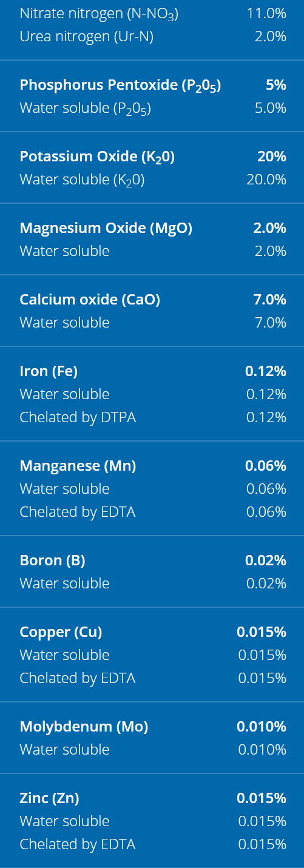Click the Manganese (Mn) heading
The image size is (304, 868).
pos(78,466)
